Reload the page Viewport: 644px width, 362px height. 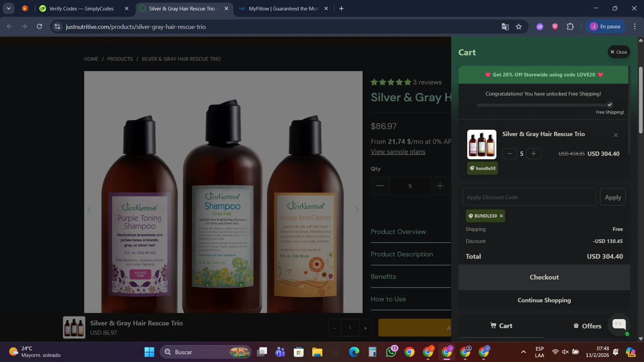click(x=39, y=27)
